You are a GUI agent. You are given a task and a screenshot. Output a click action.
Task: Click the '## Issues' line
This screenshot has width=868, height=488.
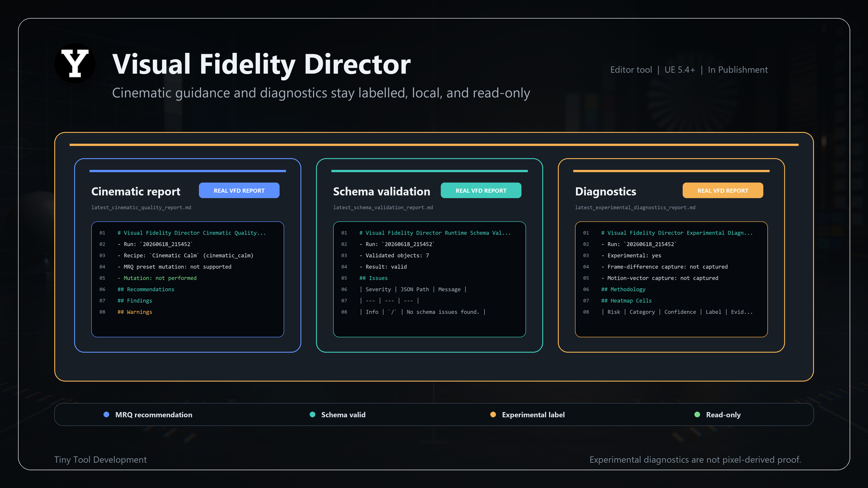click(x=373, y=278)
